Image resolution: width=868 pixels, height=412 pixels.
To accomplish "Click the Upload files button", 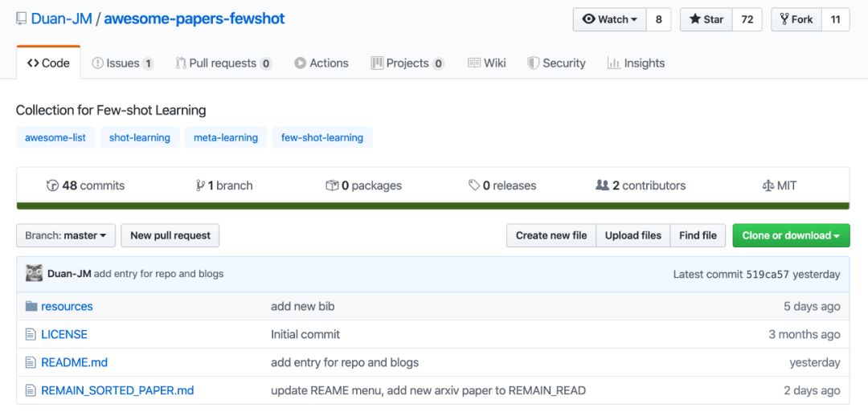I will [x=633, y=235].
